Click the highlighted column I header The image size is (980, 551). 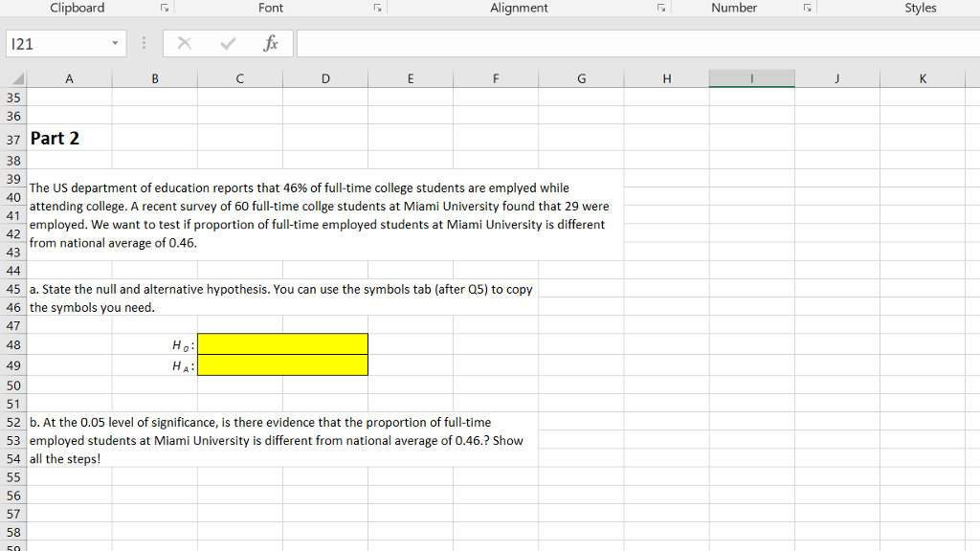coord(751,77)
